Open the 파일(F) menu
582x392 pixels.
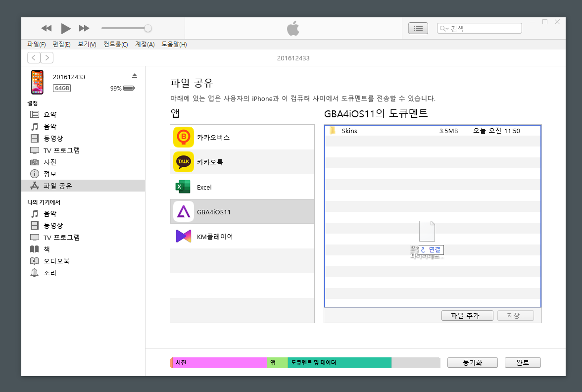click(37, 44)
